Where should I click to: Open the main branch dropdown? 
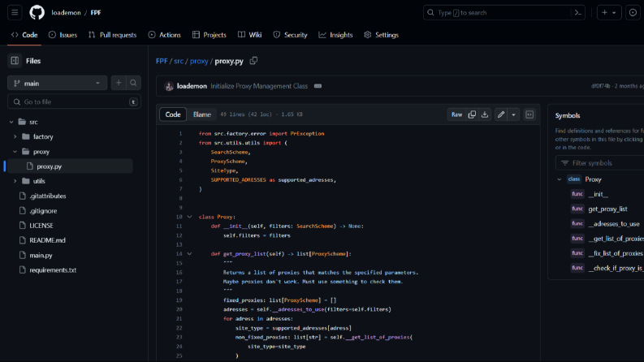[x=57, y=84]
